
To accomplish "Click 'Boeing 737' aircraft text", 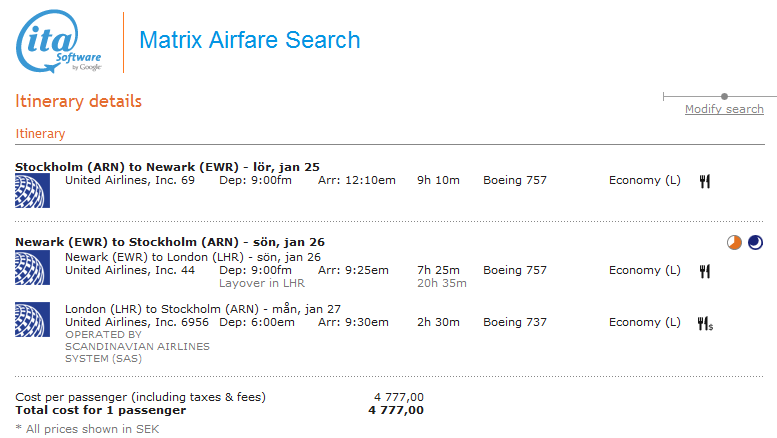I will click(x=515, y=322).
